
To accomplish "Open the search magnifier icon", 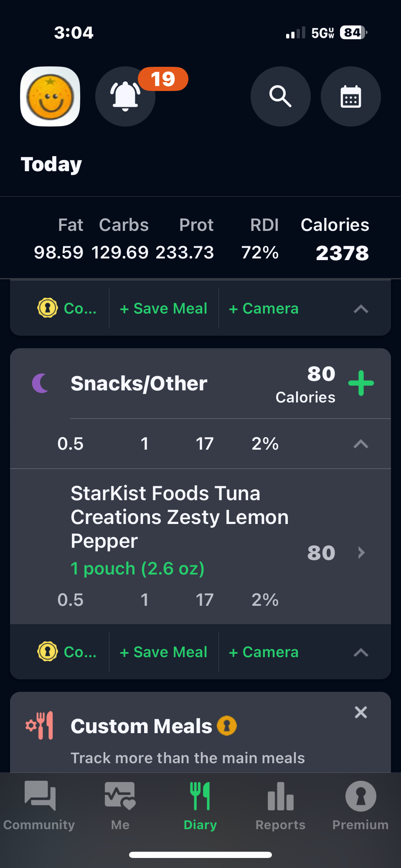I will [x=280, y=96].
